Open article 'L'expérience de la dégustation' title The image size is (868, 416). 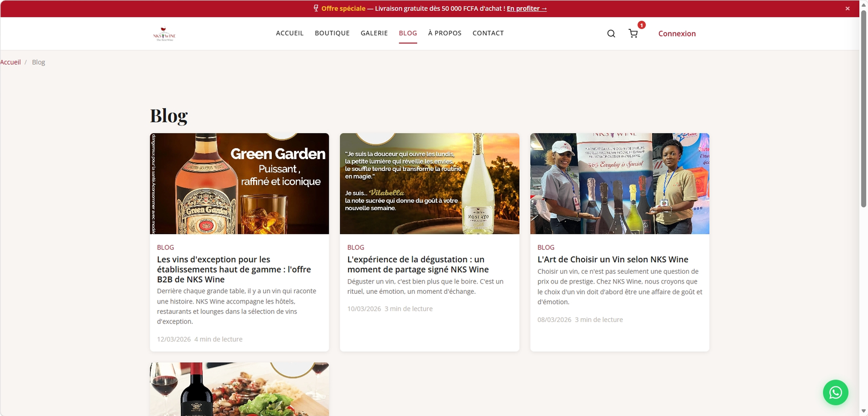[x=418, y=264]
